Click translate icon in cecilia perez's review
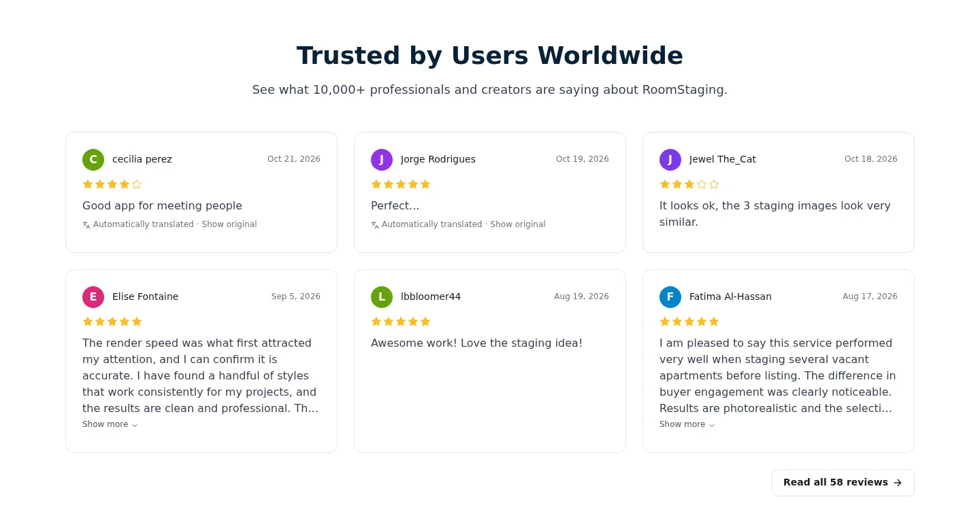 pyautogui.click(x=86, y=225)
